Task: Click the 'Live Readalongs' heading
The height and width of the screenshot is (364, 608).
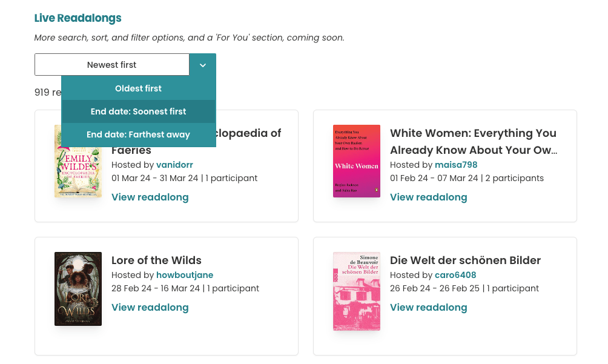Action: (x=78, y=18)
